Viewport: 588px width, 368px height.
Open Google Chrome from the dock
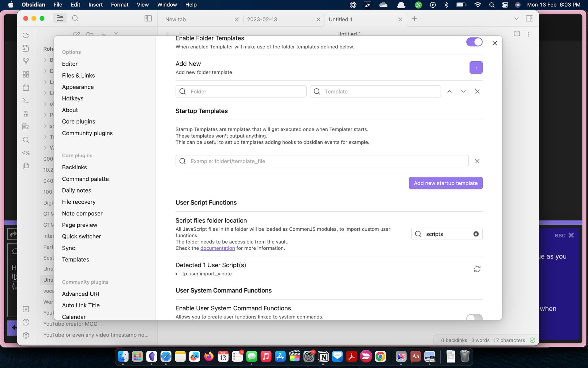pyautogui.click(x=380, y=356)
